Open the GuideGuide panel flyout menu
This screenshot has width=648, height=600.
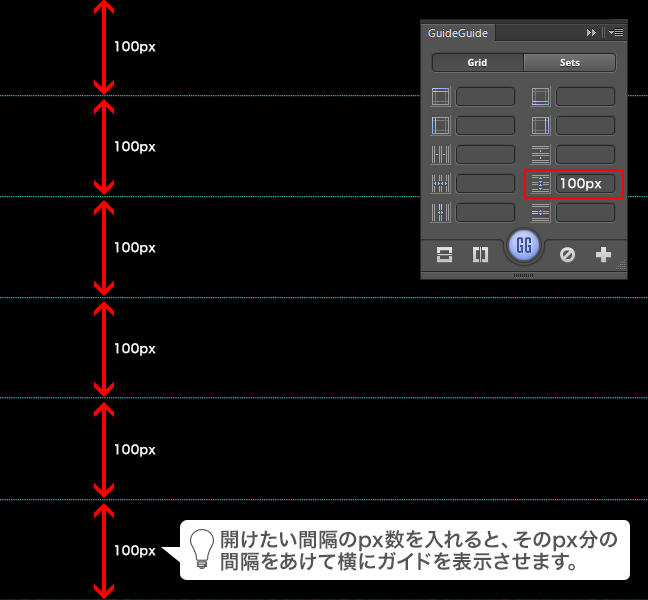[x=616, y=32]
